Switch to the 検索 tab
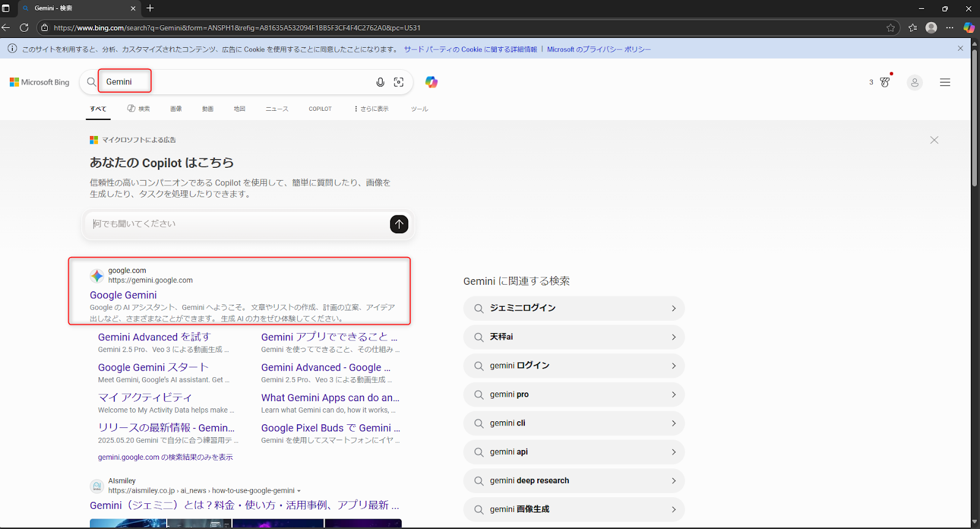 [x=138, y=109]
